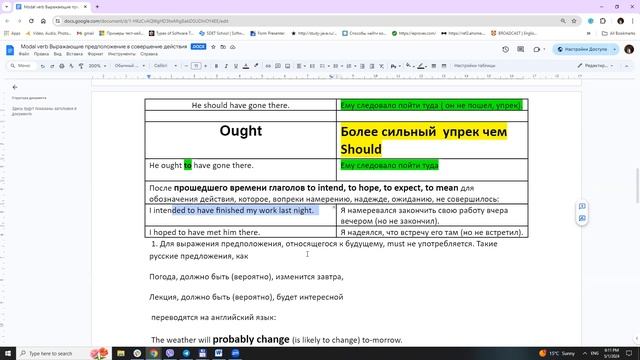Increase the font size with plus
640x360 pixels.
point(205,66)
